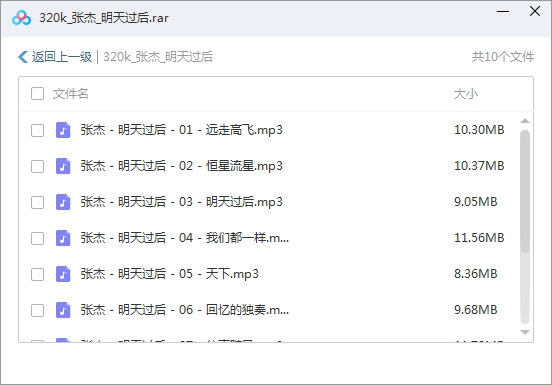Click the scrollbar down arrow
Screen dimensions: 552x385
point(525,332)
